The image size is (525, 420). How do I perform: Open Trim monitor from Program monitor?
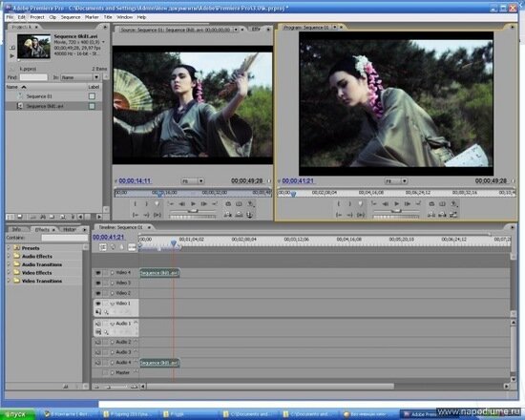(x=453, y=215)
